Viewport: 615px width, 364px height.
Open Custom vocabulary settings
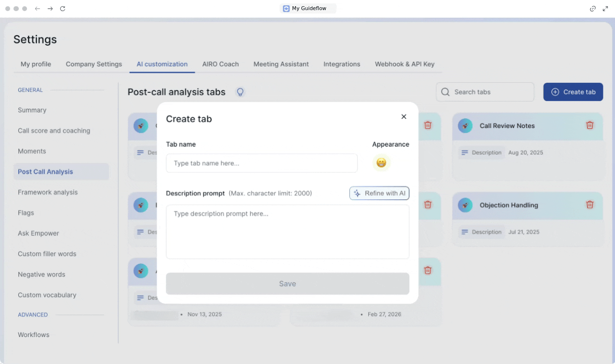[47, 295]
